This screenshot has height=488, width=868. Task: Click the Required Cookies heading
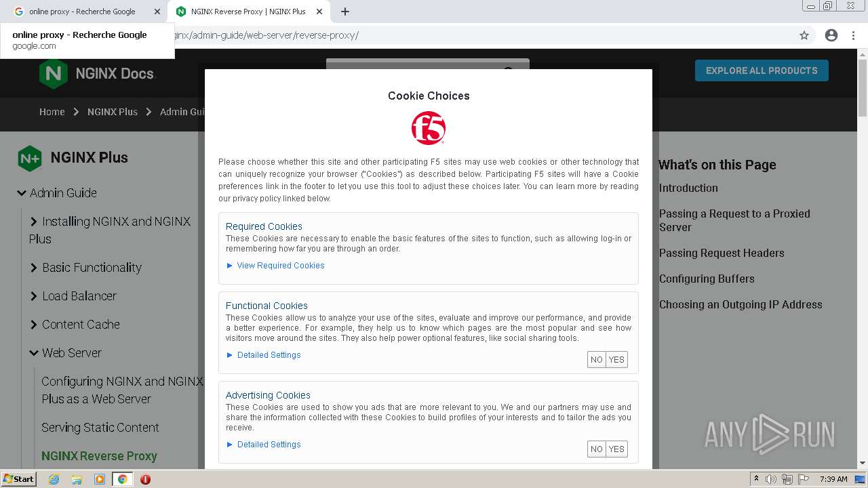[264, 226]
